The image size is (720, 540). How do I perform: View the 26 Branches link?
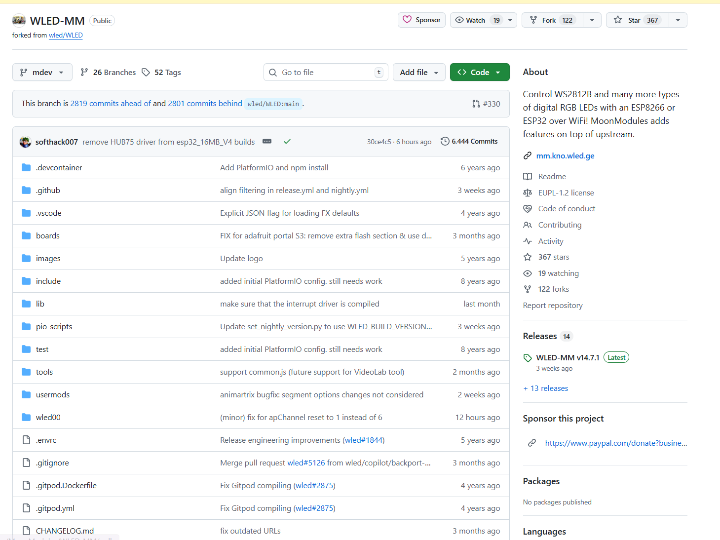click(107, 72)
